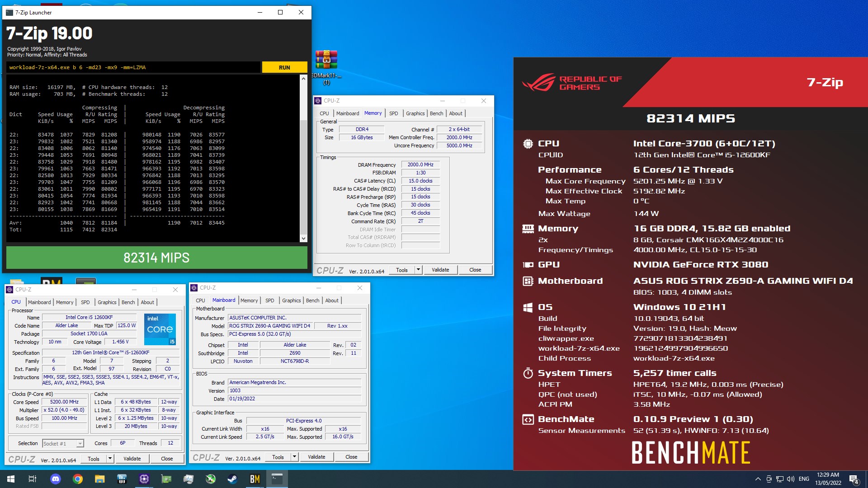Select Graphics tab in Mainboard CPU-Z window

point(291,300)
